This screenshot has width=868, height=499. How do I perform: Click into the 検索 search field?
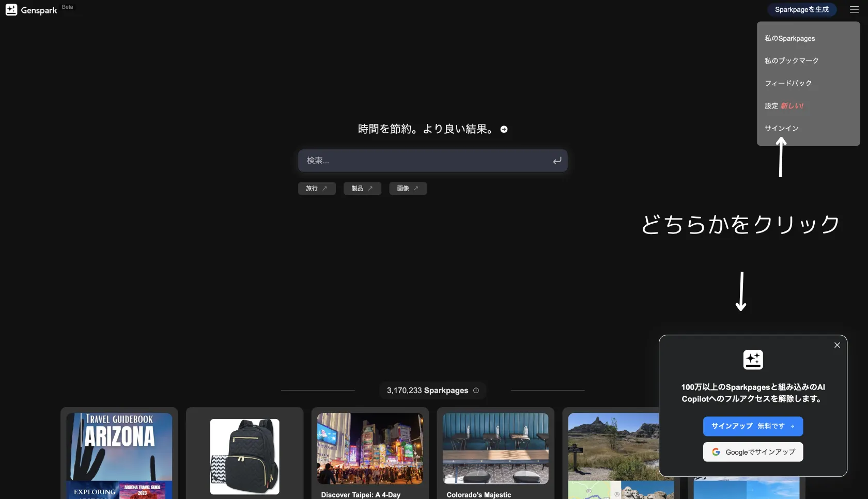coord(432,161)
